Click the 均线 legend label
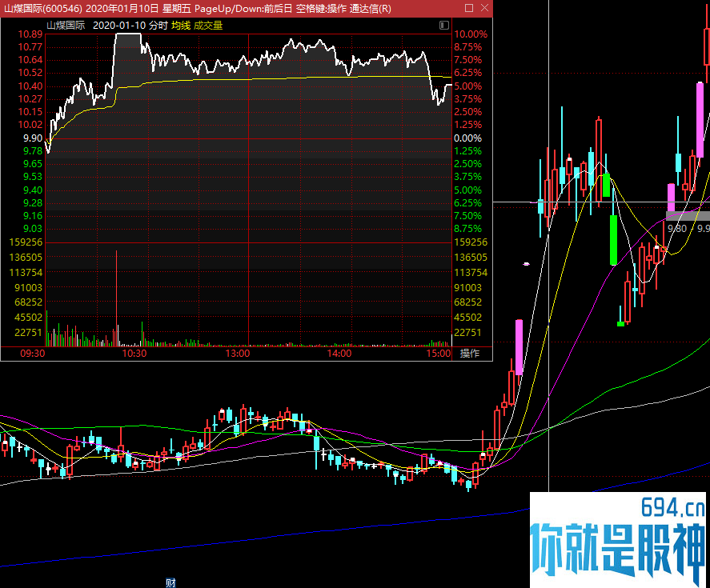Image resolution: width=710 pixels, height=588 pixels. coord(181,26)
